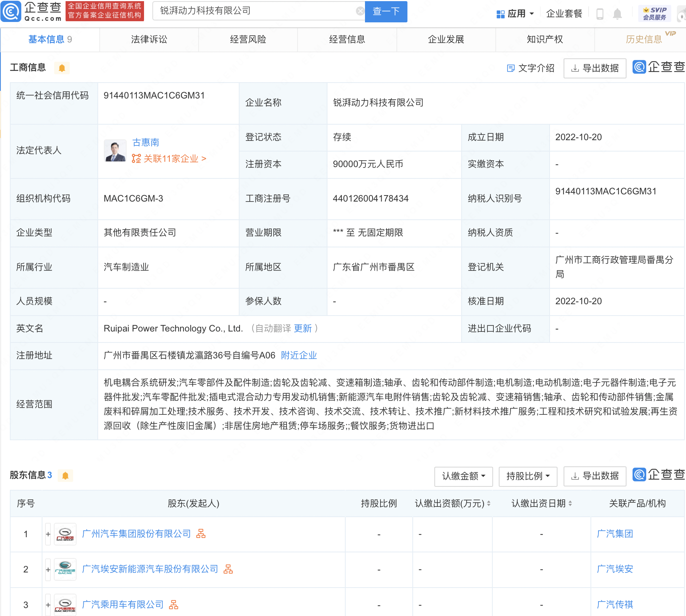The image size is (686, 616).
Task: Click the org-chart icon beside 广汽埃安新能源汽车股份有限公司
Action: (x=228, y=569)
